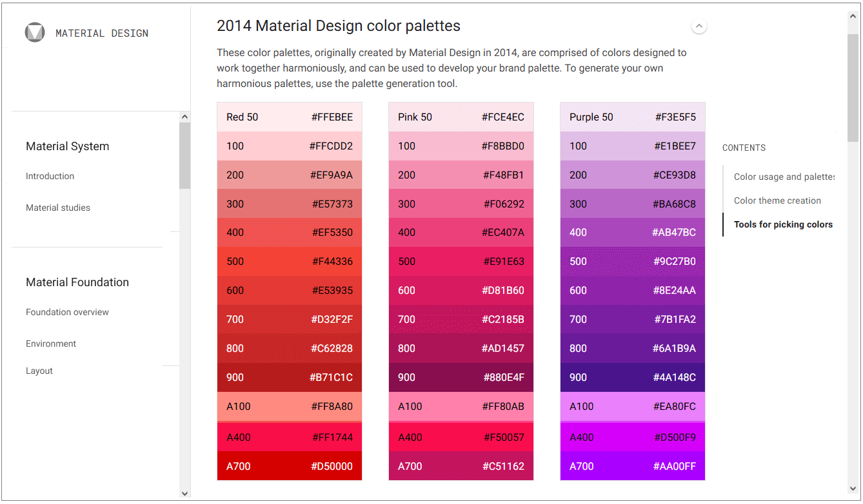The image size is (863, 504).
Task: Select Red 900 swatch #B71C1C
Action: (x=290, y=377)
